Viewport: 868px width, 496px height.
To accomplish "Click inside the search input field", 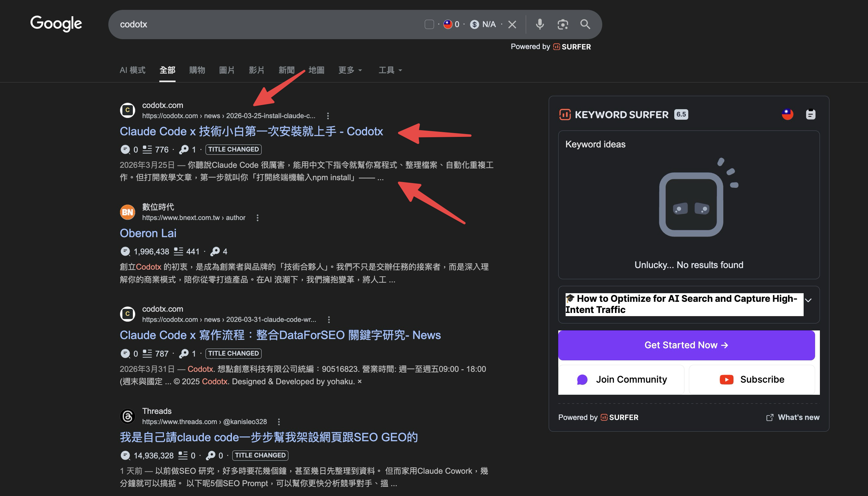I will click(239, 24).
